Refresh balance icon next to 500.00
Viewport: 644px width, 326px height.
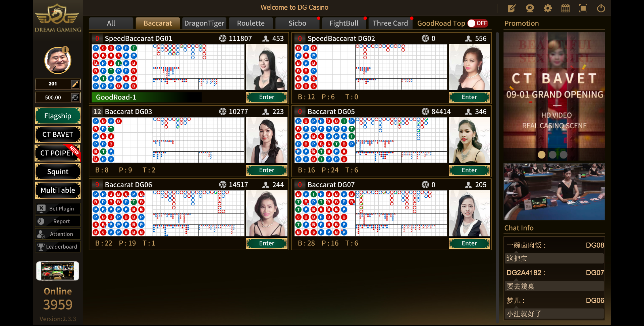tap(75, 97)
